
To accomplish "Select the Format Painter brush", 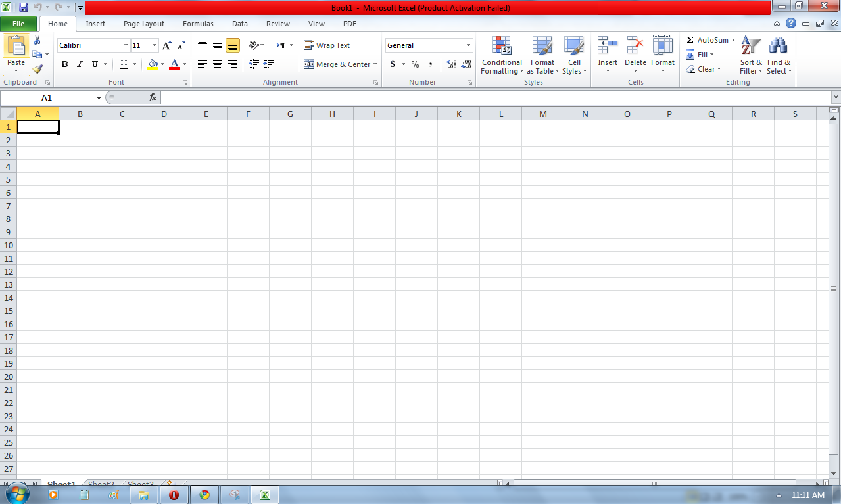I will [x=37, y=68].
